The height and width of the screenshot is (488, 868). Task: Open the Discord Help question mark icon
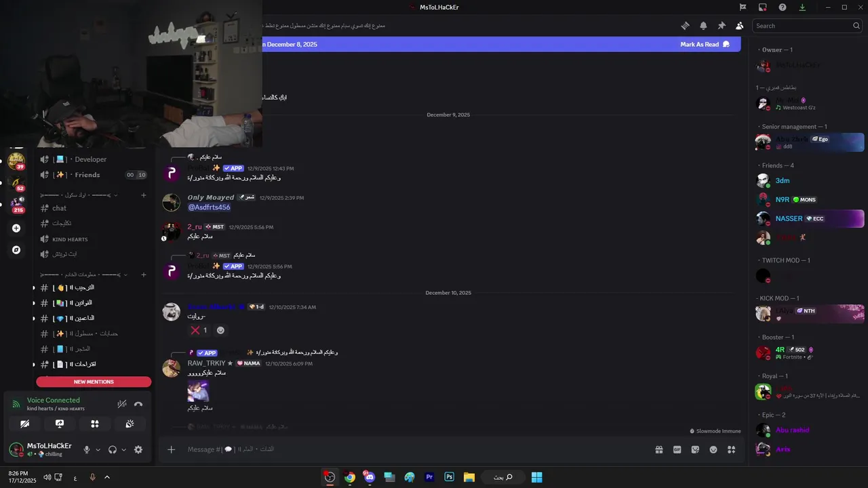[783, 7]
